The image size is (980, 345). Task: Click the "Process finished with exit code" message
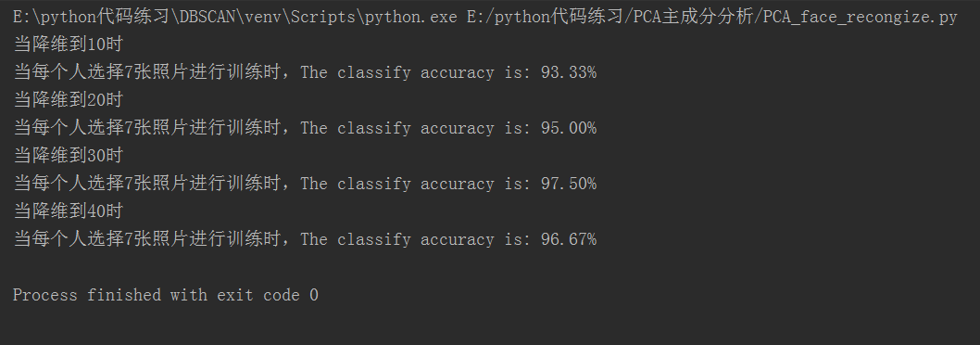coord(157,295)
